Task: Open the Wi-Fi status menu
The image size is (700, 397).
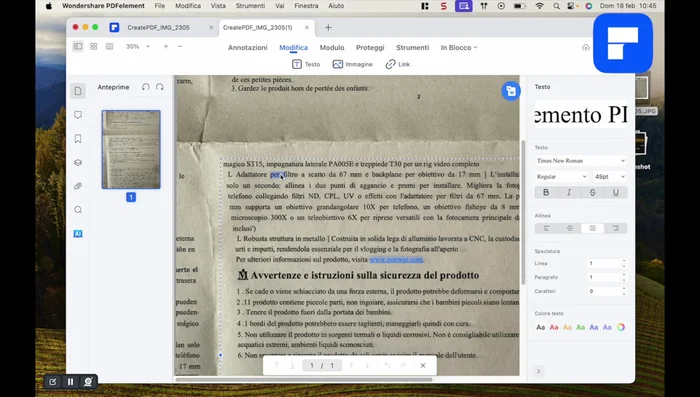Action: (540, 6)
